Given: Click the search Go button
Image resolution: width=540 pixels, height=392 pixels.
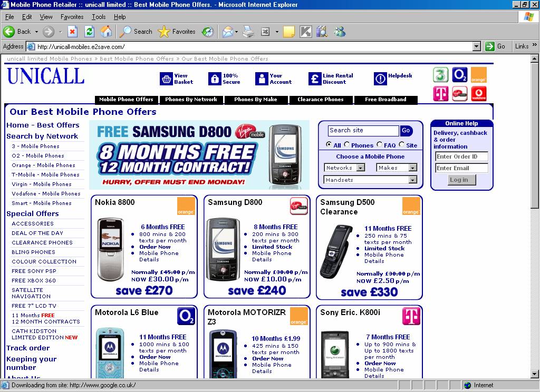Looking at the screenshot, I should [406, 131].
